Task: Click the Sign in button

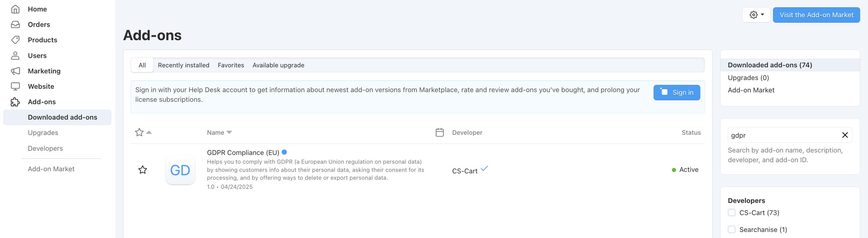Action: [x=676, y=92]
